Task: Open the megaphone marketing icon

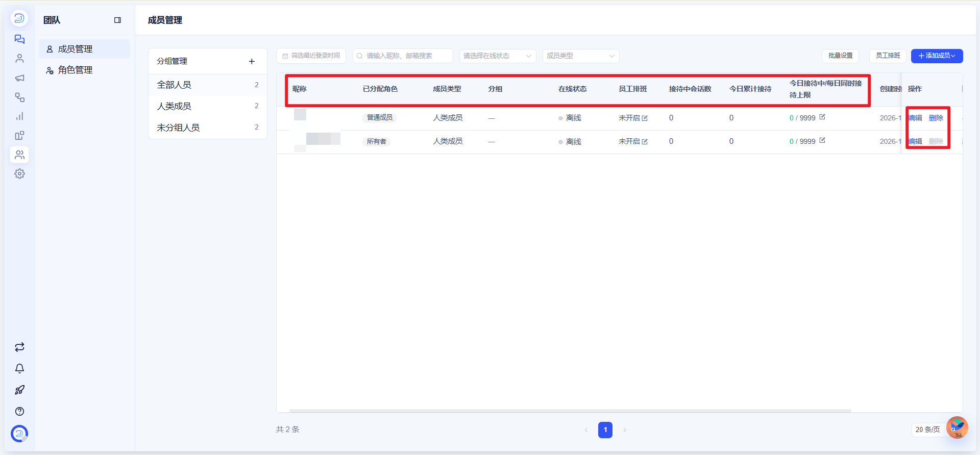Action: click(19, 78)
